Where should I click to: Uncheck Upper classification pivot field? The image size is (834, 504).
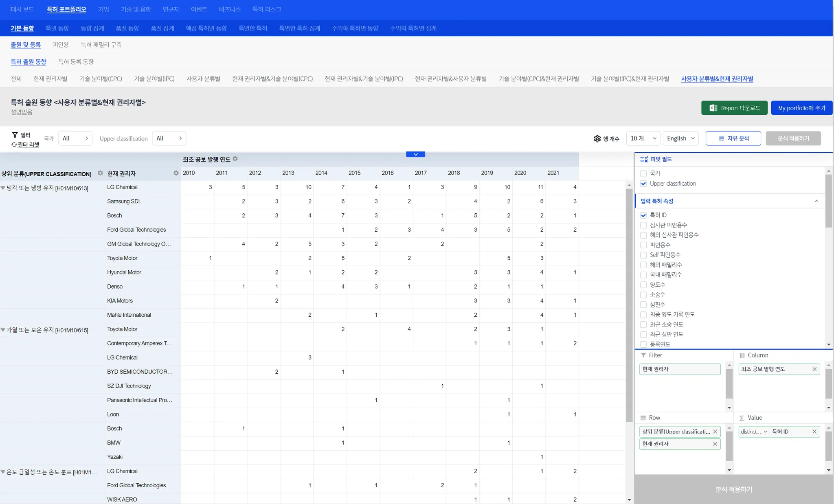tap(643, 184)
